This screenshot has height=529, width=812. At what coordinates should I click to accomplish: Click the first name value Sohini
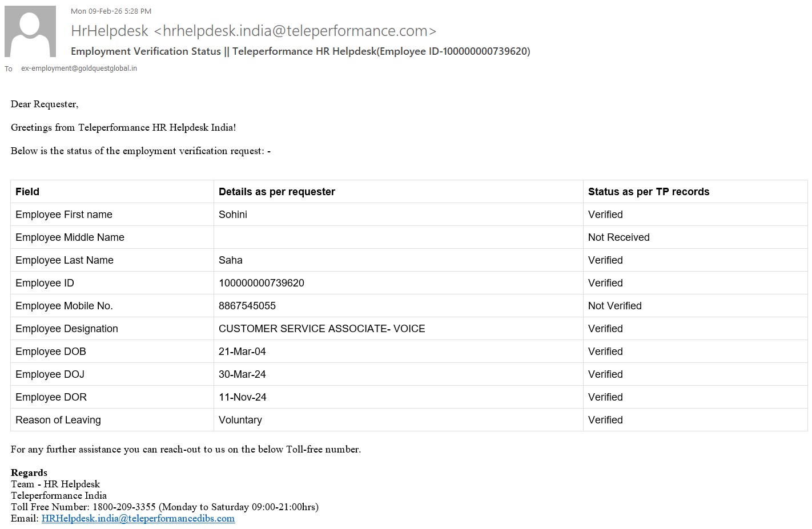click(233, 215)
